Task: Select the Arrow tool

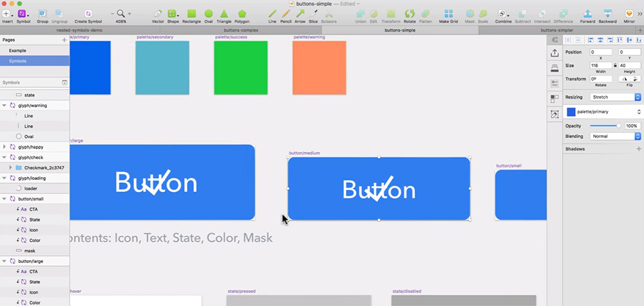Action: [x=300, y=14]
